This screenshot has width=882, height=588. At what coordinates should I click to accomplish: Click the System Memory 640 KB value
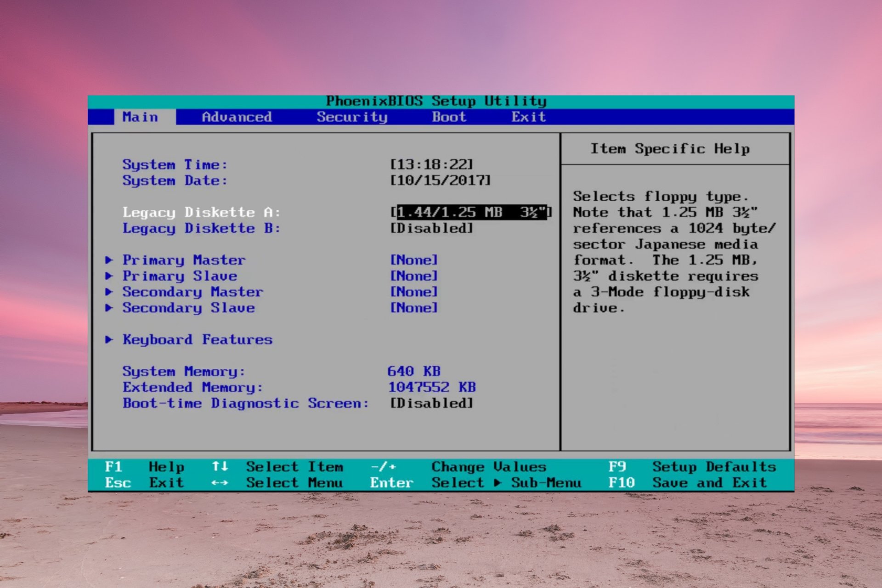(414, 371)
